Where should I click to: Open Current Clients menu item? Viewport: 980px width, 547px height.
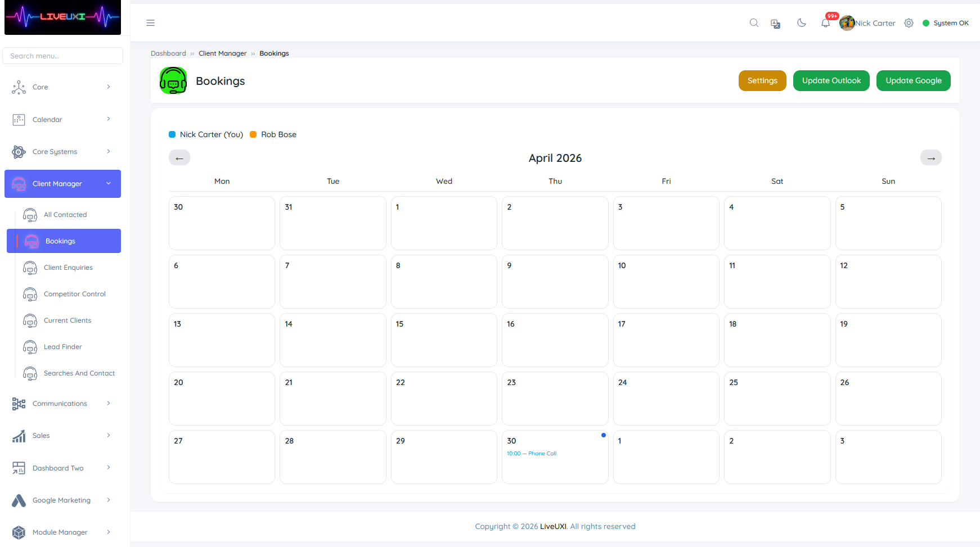[68, 320]
